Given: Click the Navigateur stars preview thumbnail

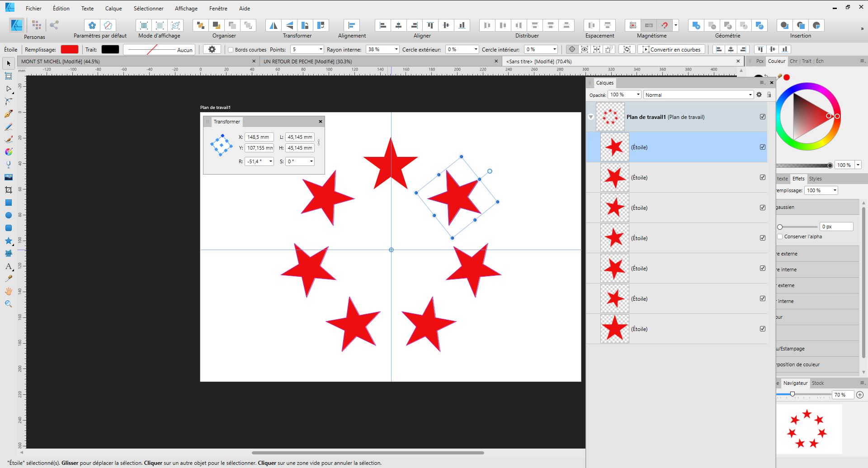Looking at the screenshot, I should pyautogui.click(x=809, y=429).
